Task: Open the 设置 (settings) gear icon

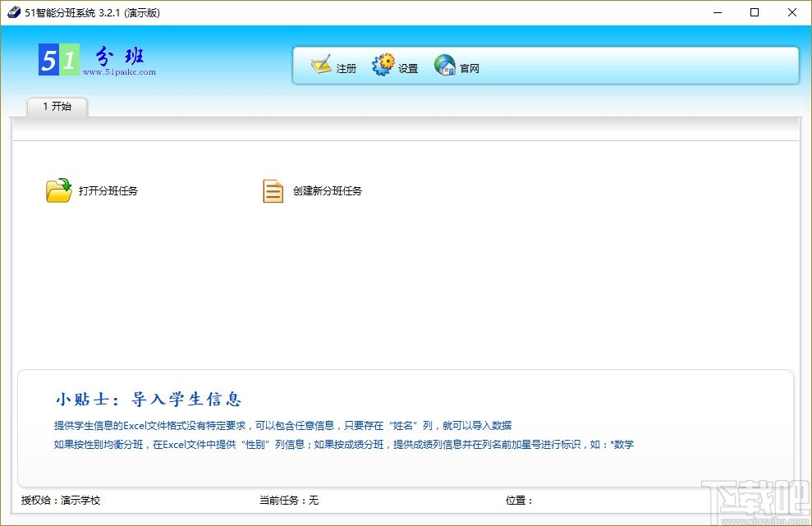Action: click(383, 63)
